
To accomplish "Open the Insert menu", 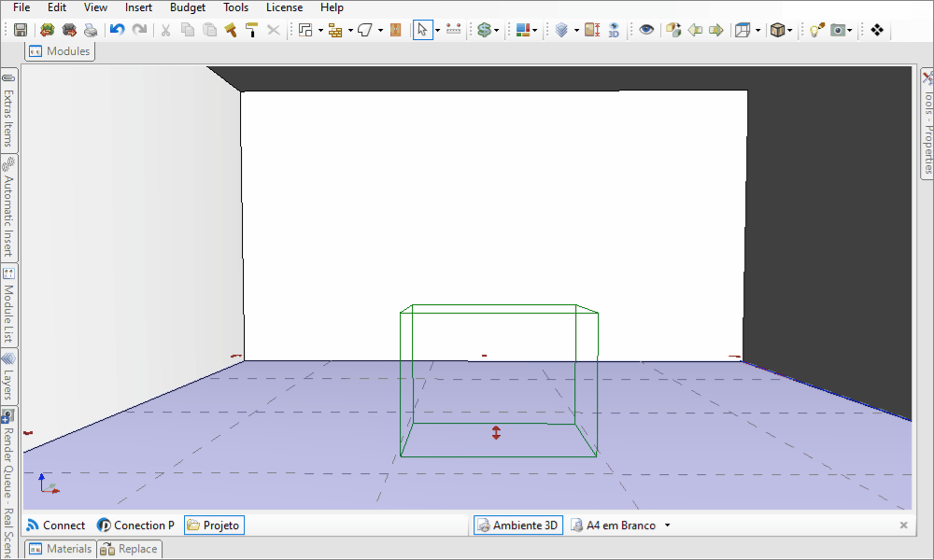I will (138, 7).
